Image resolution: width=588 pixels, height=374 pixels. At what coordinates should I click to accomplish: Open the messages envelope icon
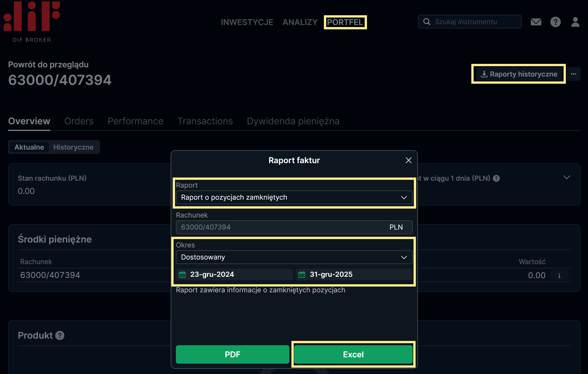[536, 22]
